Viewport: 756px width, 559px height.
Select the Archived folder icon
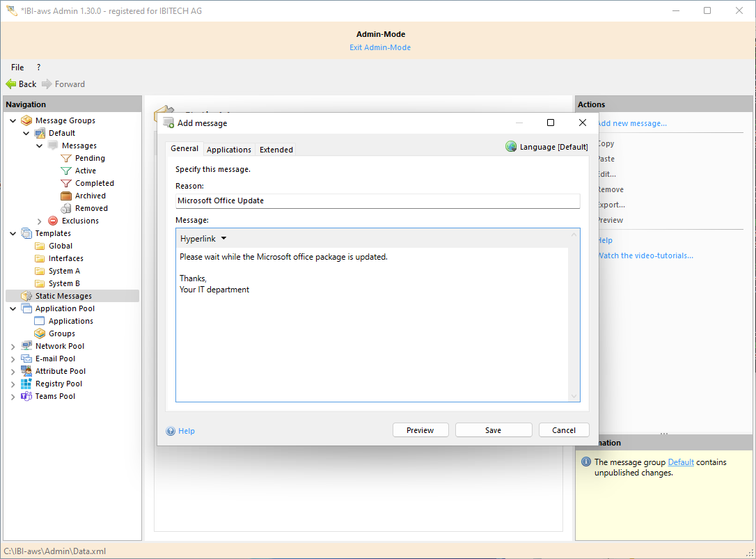coord(66,196)
